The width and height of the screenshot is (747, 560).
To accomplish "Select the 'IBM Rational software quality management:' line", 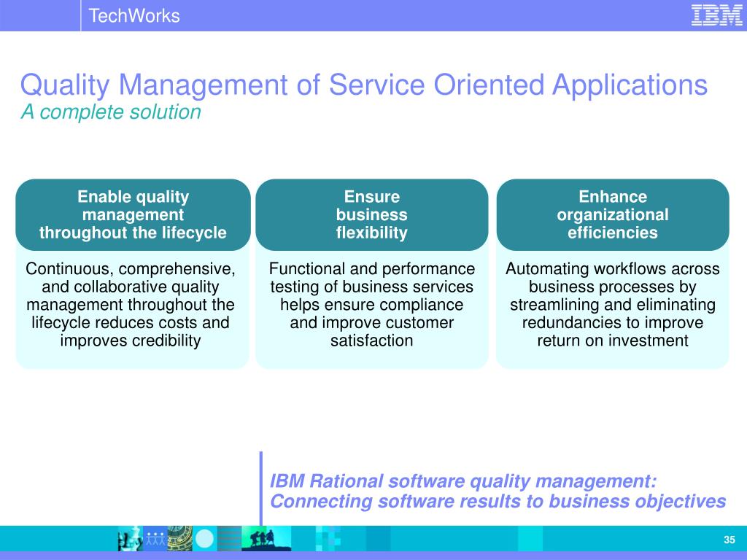I will click(x=463, y=481).
